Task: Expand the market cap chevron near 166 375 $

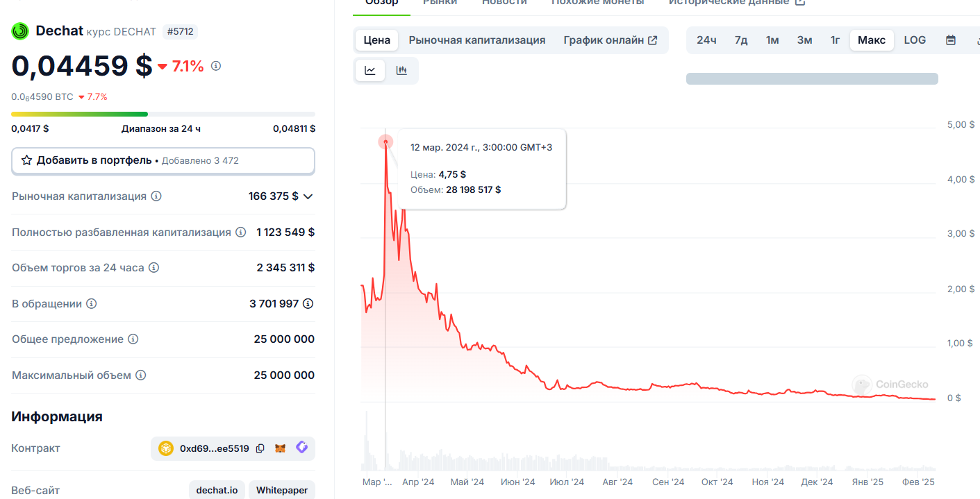Action: tap(308, 196)
